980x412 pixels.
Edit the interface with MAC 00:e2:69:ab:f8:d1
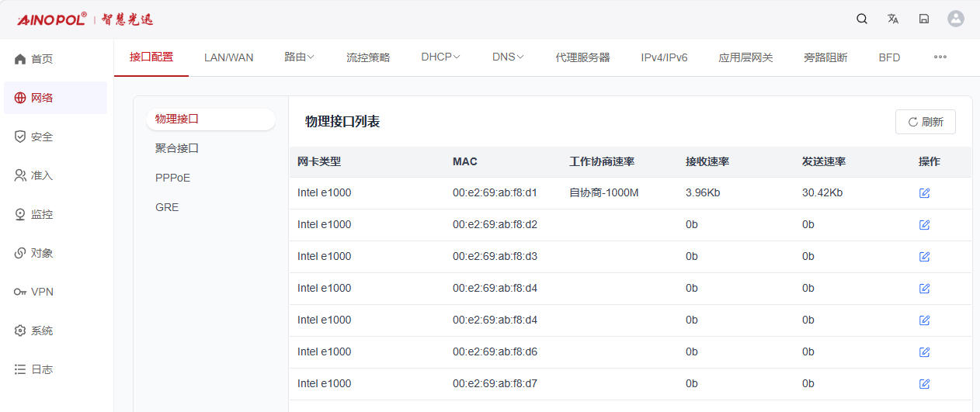click(924, 192)
